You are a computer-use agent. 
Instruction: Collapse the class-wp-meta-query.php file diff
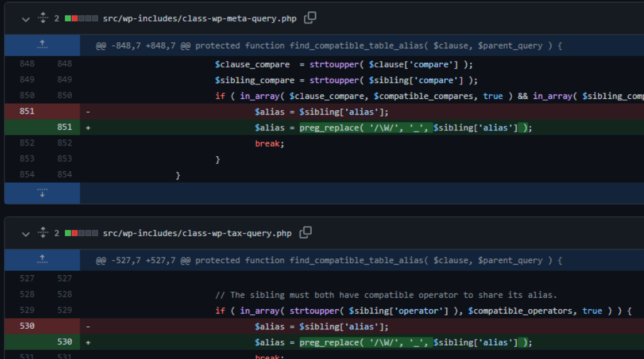point(25,19)
